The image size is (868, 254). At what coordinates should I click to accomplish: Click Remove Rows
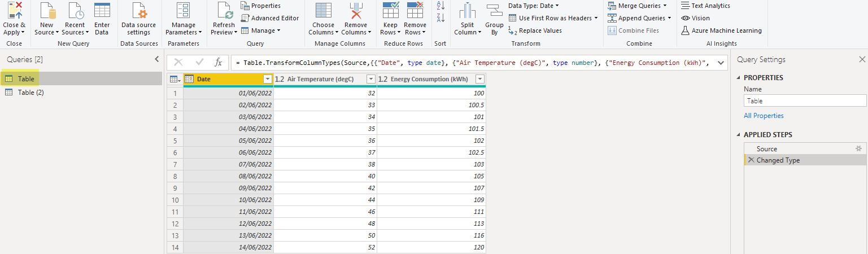tap(415, 19)
